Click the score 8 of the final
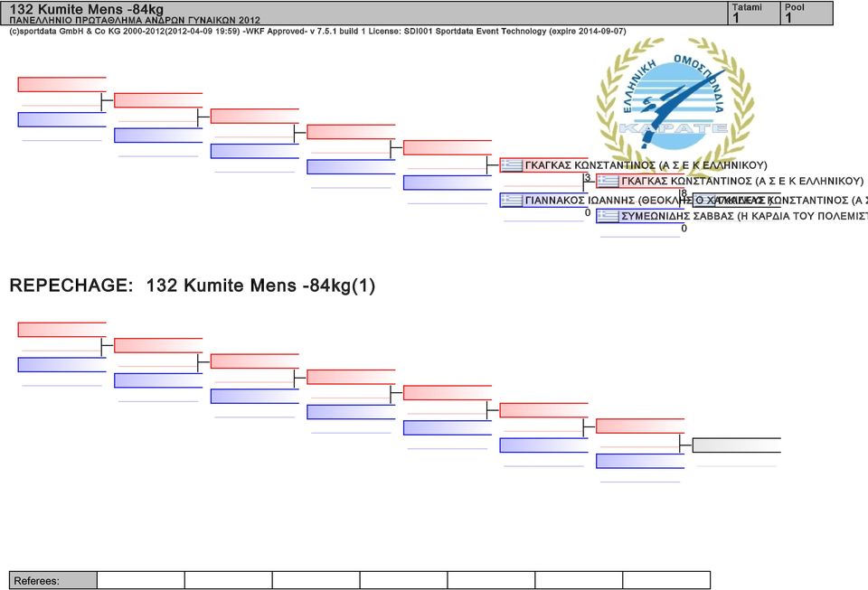The height and width of the screenshot is (590, 868). tap(684, 193)
